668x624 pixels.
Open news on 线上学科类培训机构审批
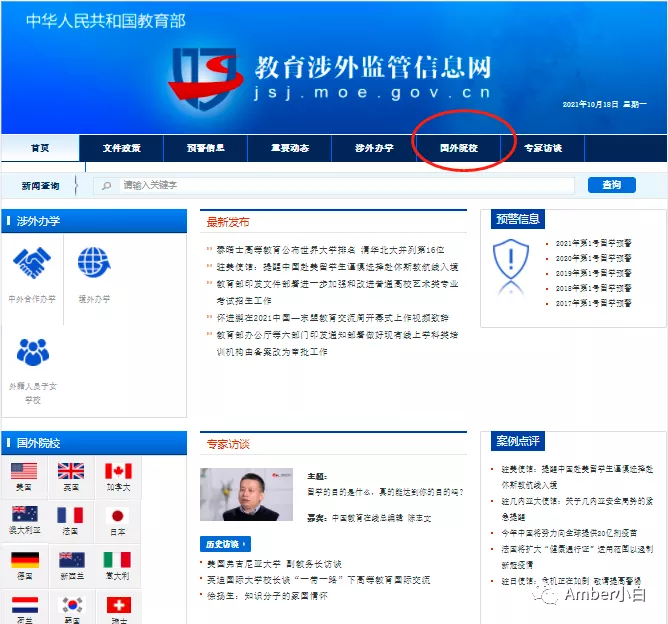[337, 343]
